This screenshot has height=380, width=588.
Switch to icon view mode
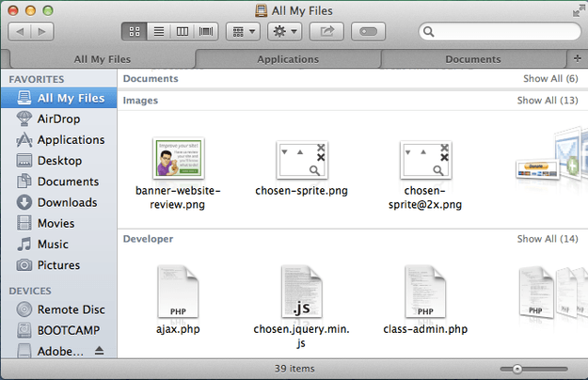(135, 31)
